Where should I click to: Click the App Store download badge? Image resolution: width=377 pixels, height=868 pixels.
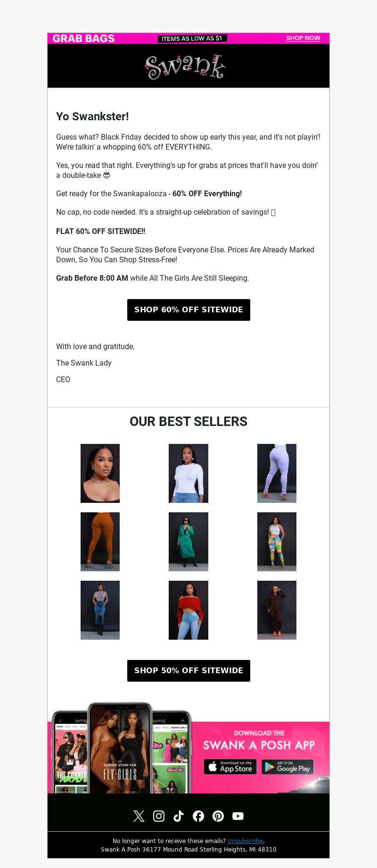[230, 767]
